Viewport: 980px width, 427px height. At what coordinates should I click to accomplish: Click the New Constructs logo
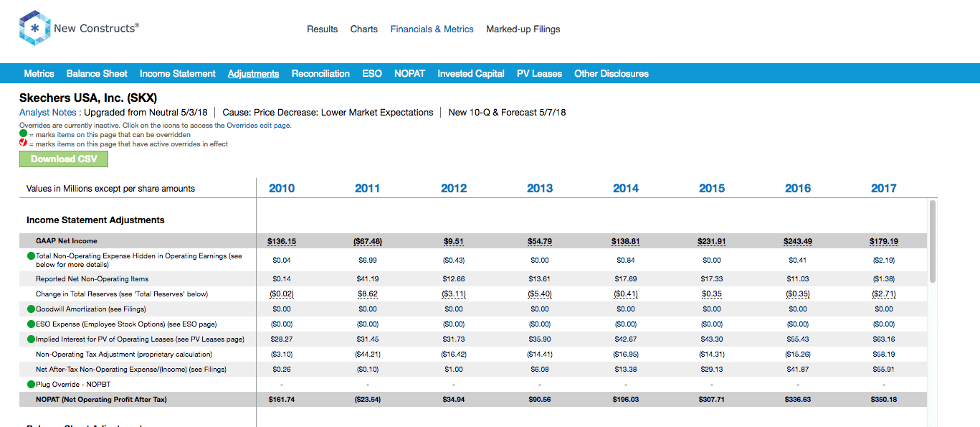pyautogui.click(x=79, y=29)
